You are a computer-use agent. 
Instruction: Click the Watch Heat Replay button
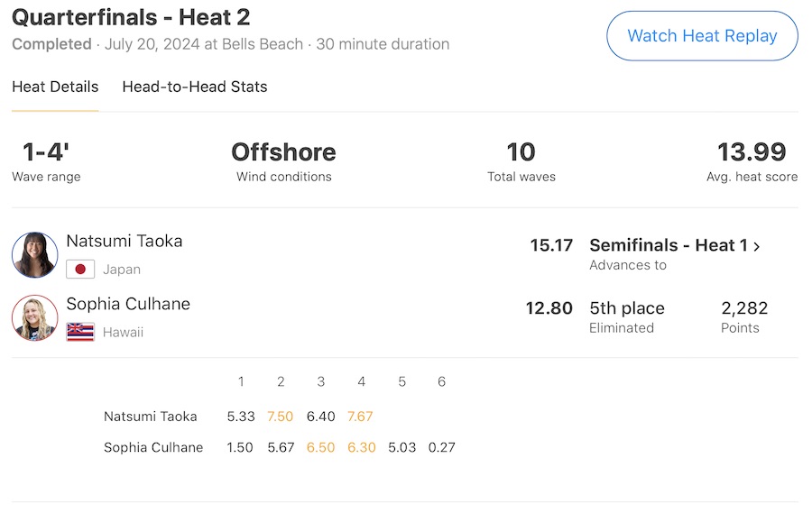pyautogui.click(x=702, y=36)
